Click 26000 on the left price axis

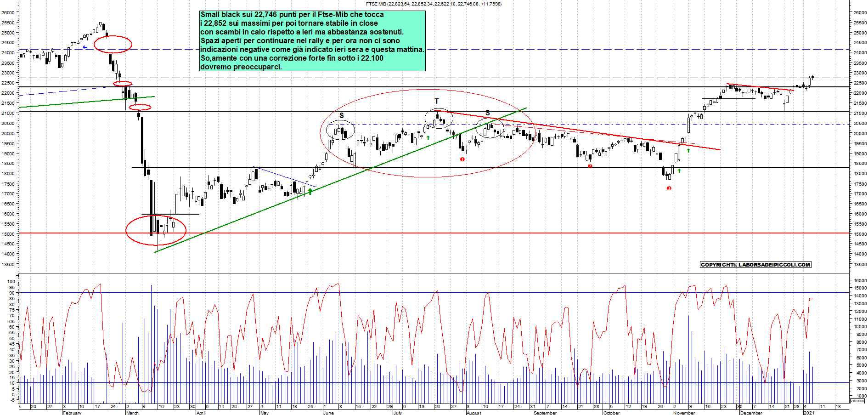pyautogui.click(x=8, y=13)
